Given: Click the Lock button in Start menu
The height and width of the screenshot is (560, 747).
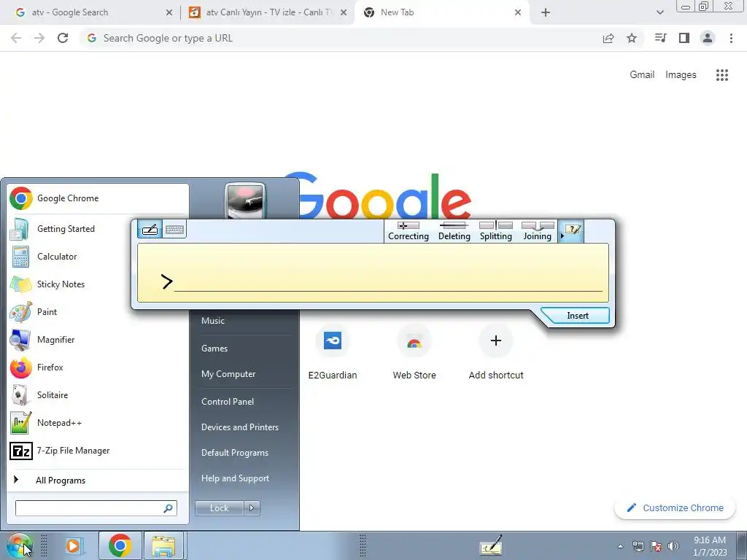Looking at the screenshot, I should click(x=219, y=508).
